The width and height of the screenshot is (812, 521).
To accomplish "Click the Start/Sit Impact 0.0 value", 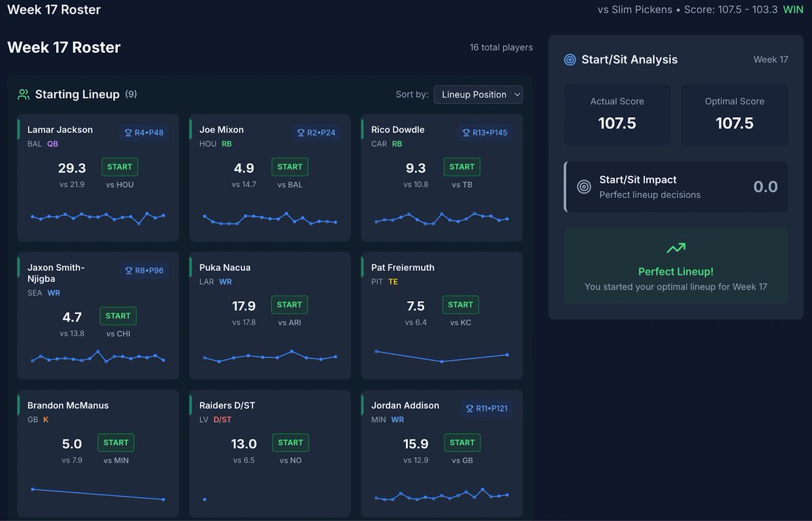I will [x=765, y=187].
